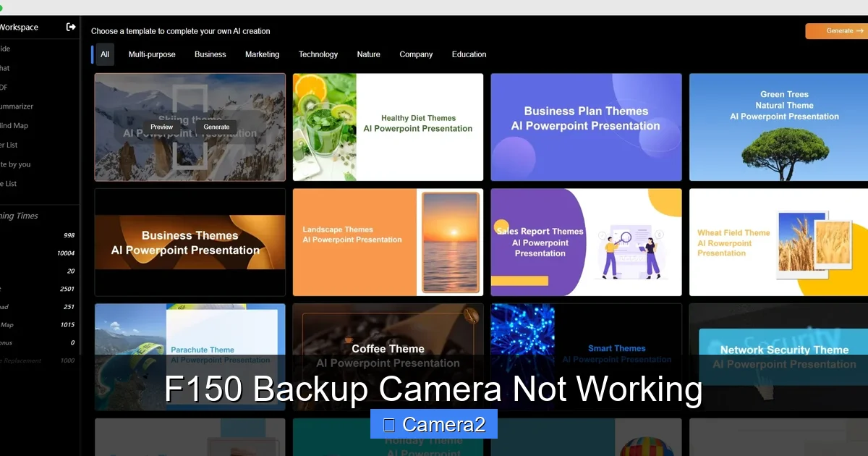Open the Nature category tab

pos(368,54)
